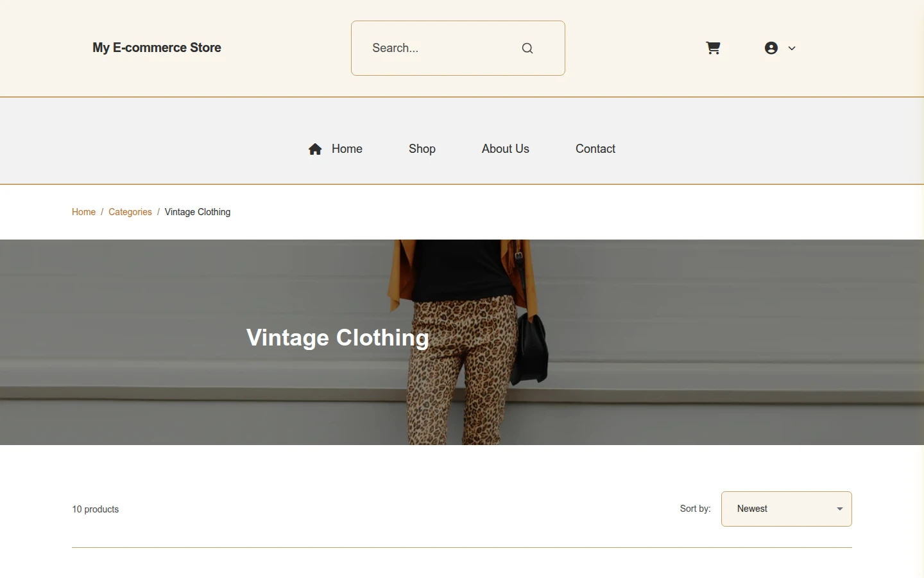924x578 pixels.
Task: Open the Contact menu item
Action: point(595,149)
